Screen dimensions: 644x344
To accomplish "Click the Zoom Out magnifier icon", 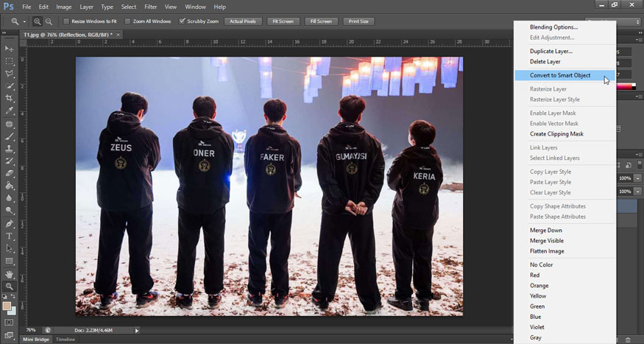I will pos(49,21).
